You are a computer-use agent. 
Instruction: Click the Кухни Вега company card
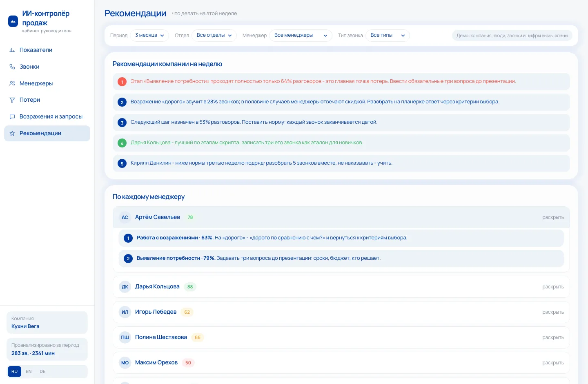[x=47, y=323]
